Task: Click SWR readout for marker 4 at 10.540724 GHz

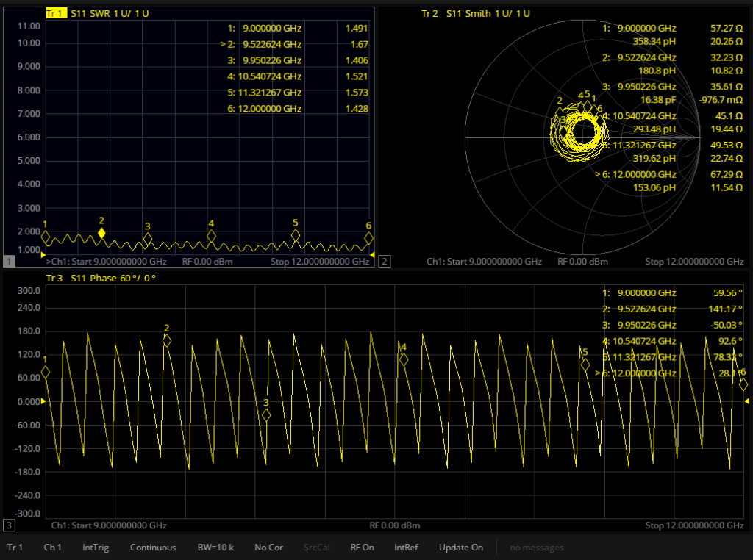Action: (x=298, y=76)
